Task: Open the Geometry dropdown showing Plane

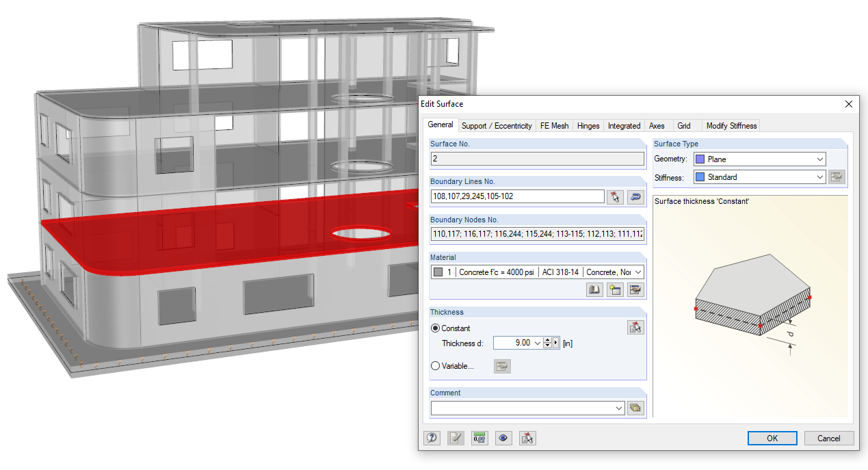Action: (821, 159)
